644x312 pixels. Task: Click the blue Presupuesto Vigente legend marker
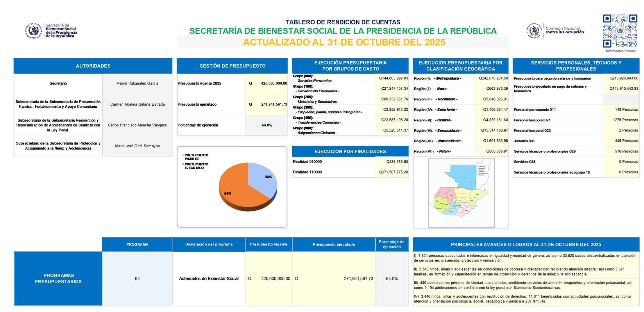(x=183, y=155)
